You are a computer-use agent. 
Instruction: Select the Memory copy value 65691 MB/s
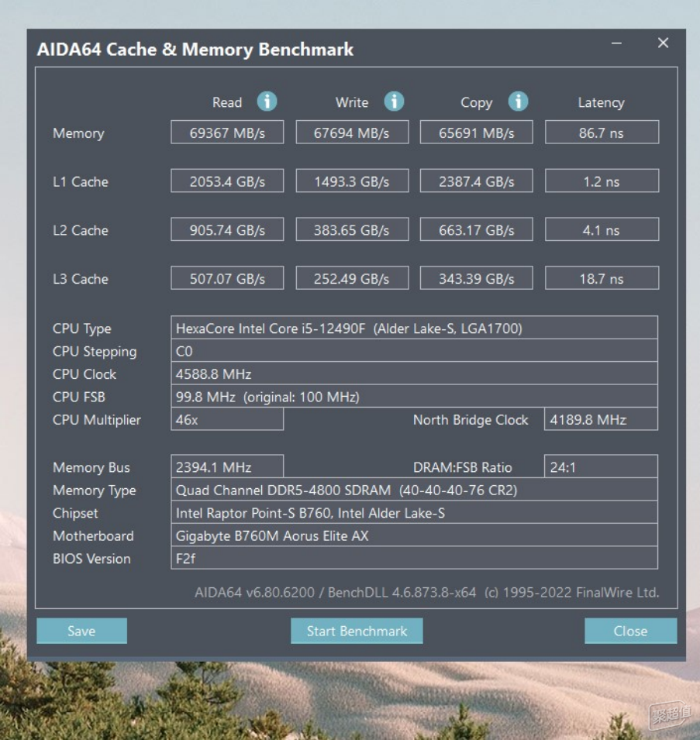coord(476,133)
